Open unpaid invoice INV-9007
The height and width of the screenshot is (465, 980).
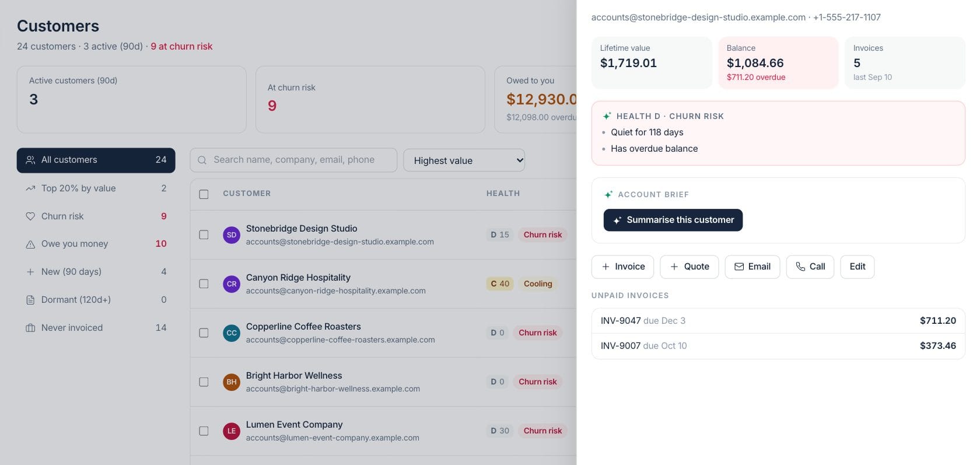pos(778,346)
